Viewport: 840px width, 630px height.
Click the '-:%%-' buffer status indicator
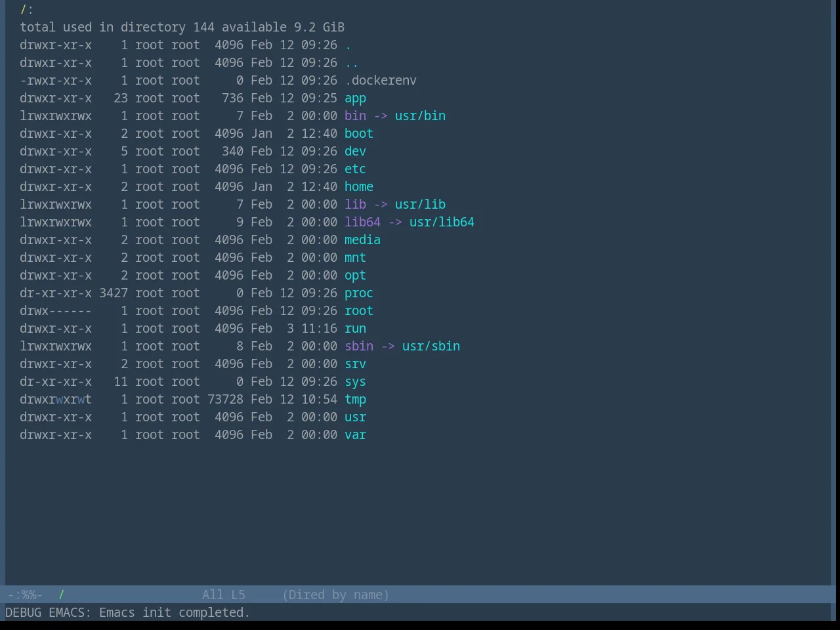[x=26, y=595]
